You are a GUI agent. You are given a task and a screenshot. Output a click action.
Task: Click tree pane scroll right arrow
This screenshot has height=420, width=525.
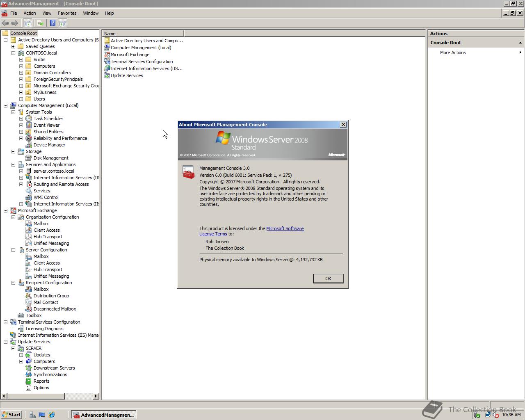coord(96,396)
